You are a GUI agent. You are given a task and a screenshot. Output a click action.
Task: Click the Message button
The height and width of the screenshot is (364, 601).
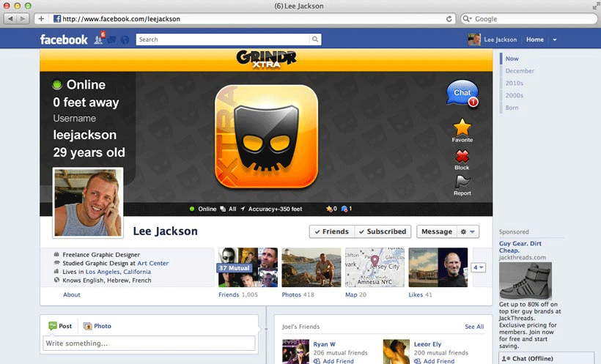point(436,231)
